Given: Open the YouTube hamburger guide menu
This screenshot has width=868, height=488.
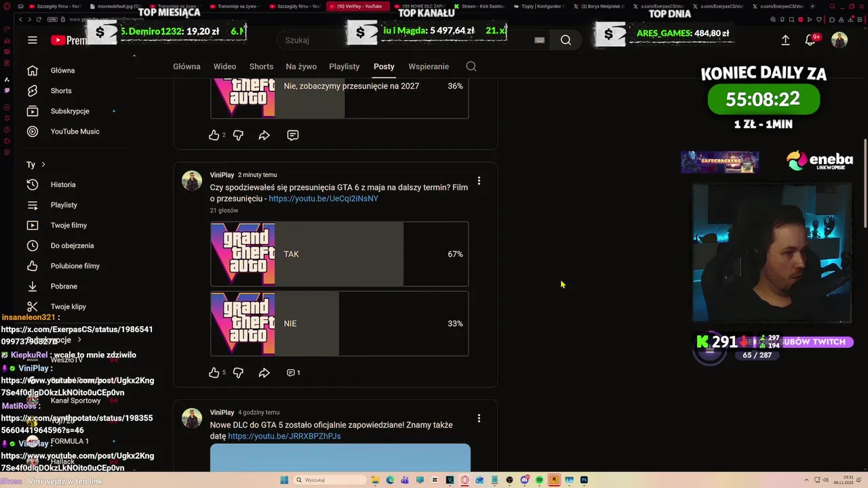Looking at the screenshot, I should point(33,40).
